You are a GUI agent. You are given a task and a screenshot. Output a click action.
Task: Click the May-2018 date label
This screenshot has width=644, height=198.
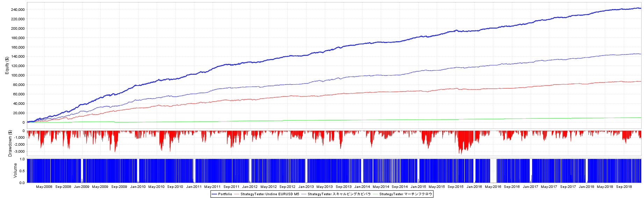pos(605,186)
